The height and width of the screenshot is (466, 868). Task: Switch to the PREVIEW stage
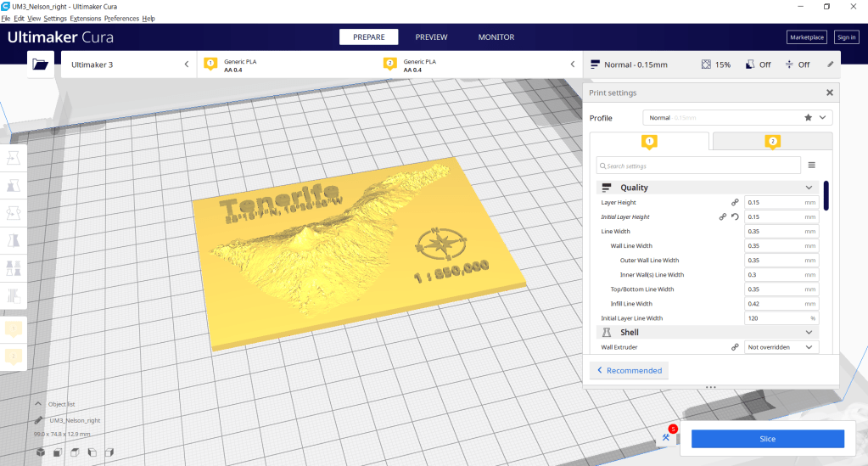point(431,37)
